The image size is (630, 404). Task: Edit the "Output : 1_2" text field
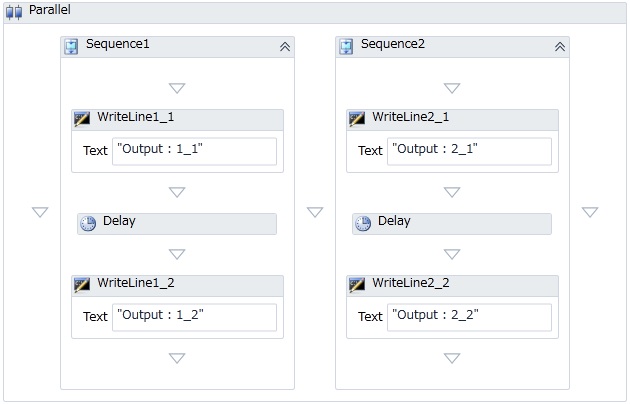[x=194, y=317]
